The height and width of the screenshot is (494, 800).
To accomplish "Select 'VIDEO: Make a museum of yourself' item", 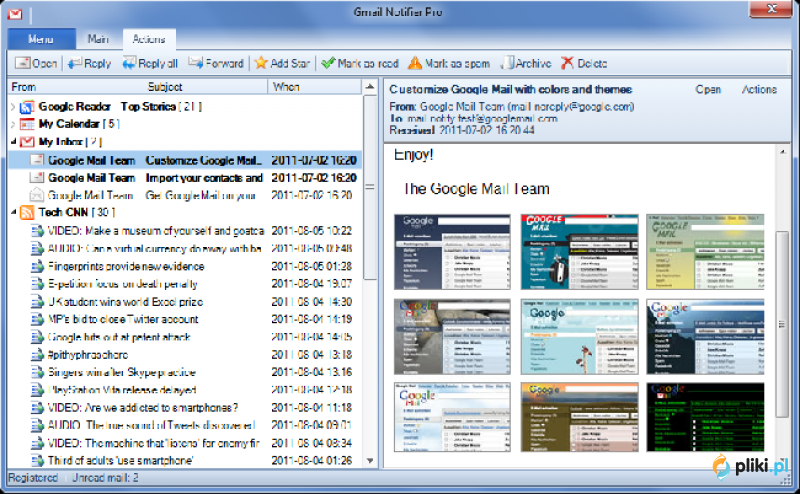I will point(185,231).
